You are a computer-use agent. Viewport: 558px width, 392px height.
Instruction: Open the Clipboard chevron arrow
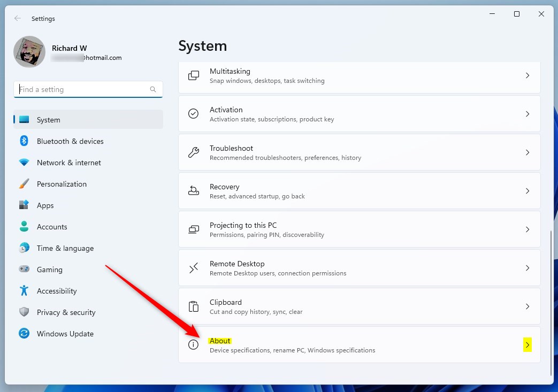point(527,306)
